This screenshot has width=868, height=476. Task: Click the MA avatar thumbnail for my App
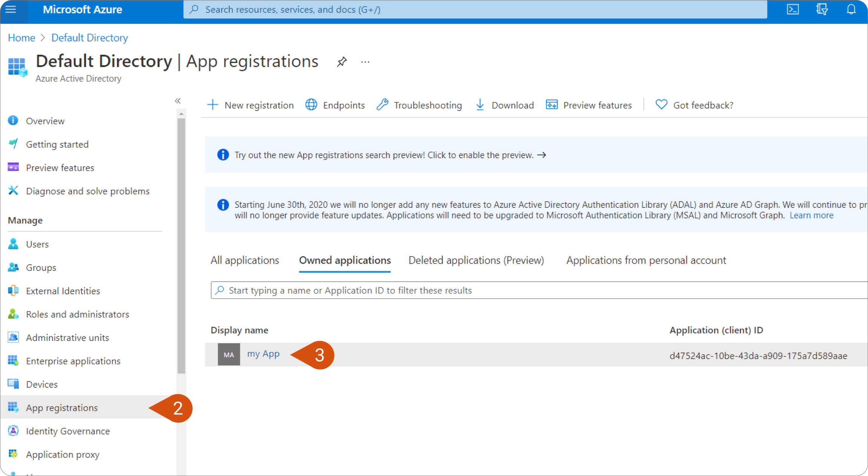pyautogui.click(x=229, y=355)
